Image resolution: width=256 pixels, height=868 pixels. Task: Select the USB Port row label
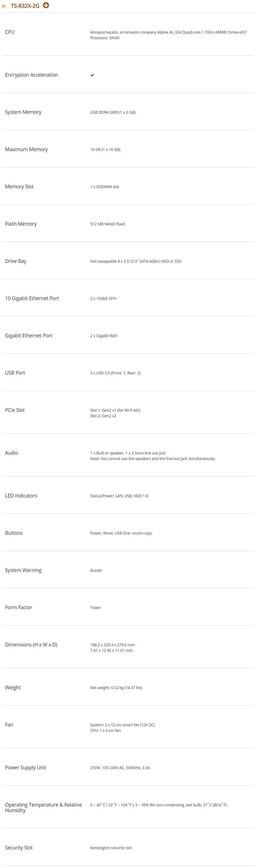pyautogui.click(x=15, y=373)
